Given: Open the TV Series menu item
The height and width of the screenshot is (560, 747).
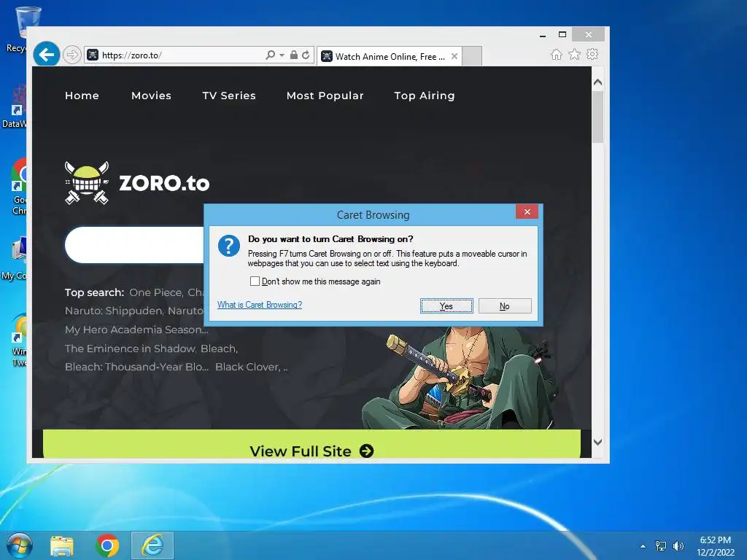Looking at the screenshot, I should (229, 96).
